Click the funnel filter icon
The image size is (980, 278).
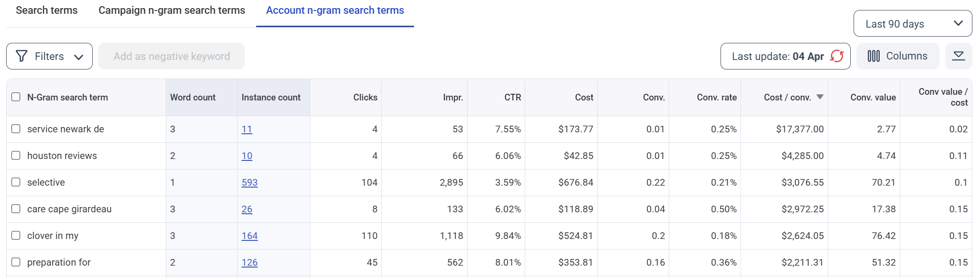click(x=21, y=56)
